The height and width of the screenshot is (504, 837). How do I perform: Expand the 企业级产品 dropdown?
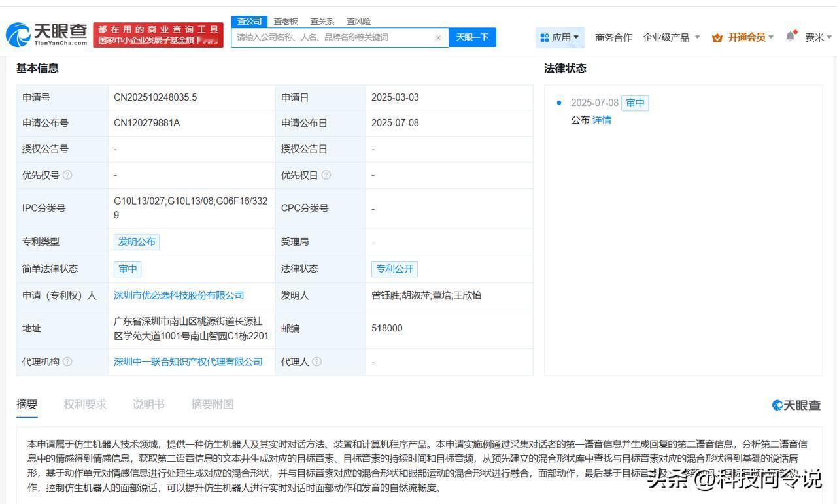(x=672, y=37)
